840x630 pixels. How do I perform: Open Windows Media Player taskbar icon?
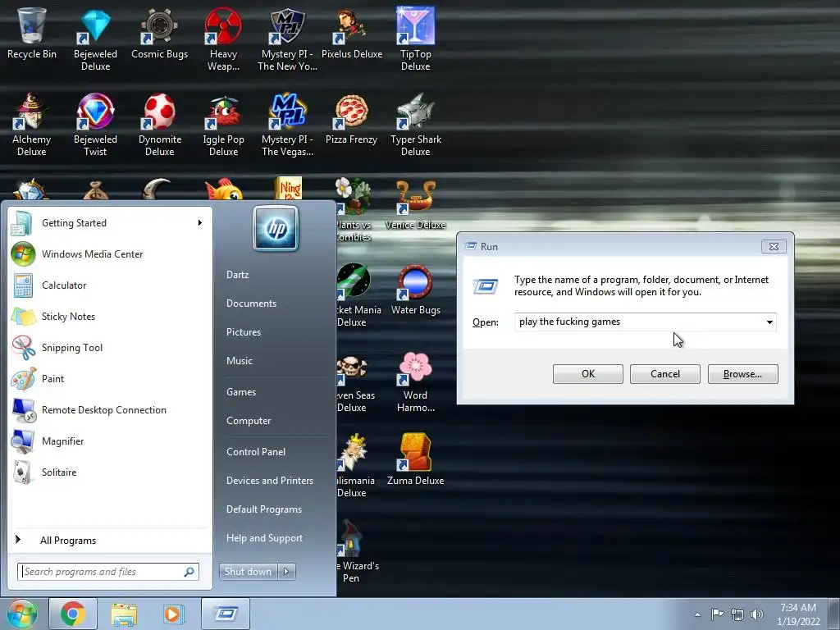click(173, 614)
